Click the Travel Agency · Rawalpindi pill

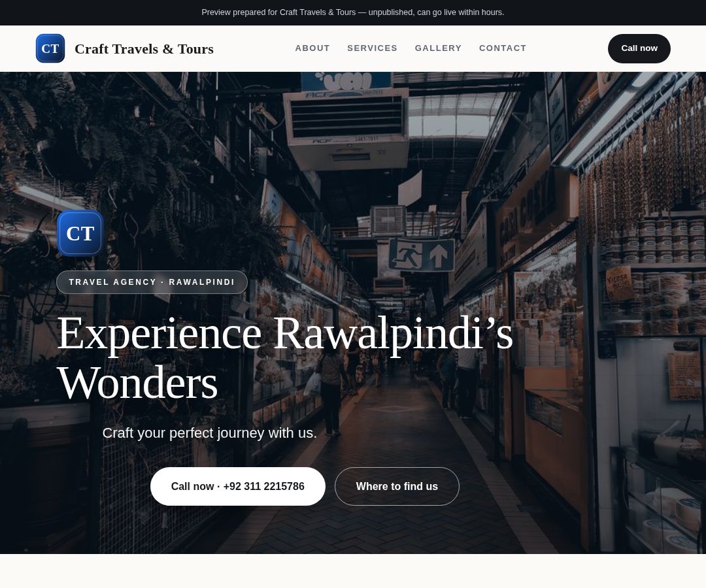click(x=152, y=282)
